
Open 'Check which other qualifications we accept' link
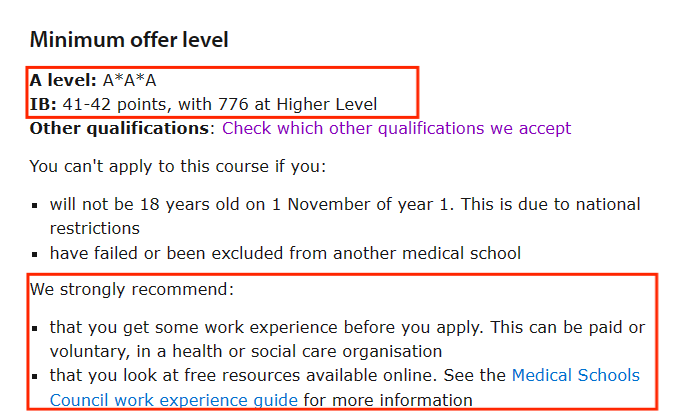tap(396, 128)
